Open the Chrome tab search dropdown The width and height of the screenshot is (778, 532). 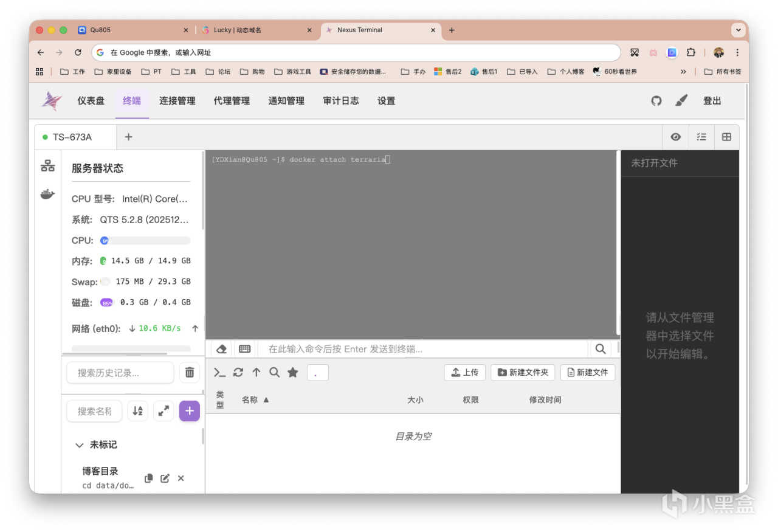[x=739, y=30]
